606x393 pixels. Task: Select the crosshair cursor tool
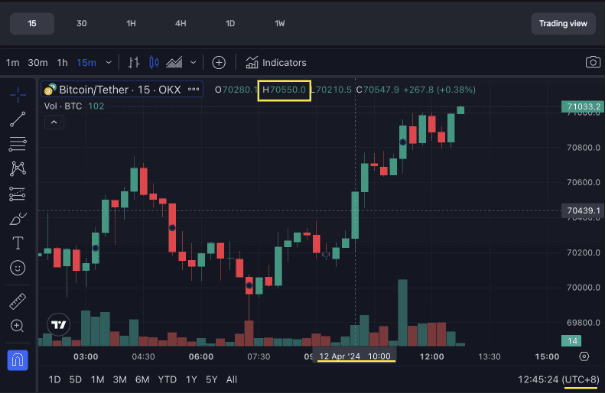tap(18, 95)
